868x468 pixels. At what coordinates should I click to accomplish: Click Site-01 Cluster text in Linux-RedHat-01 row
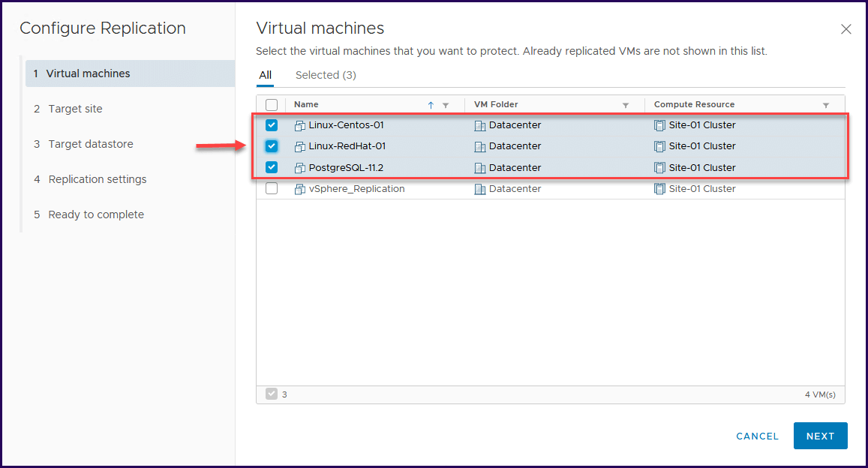(702, 146)
